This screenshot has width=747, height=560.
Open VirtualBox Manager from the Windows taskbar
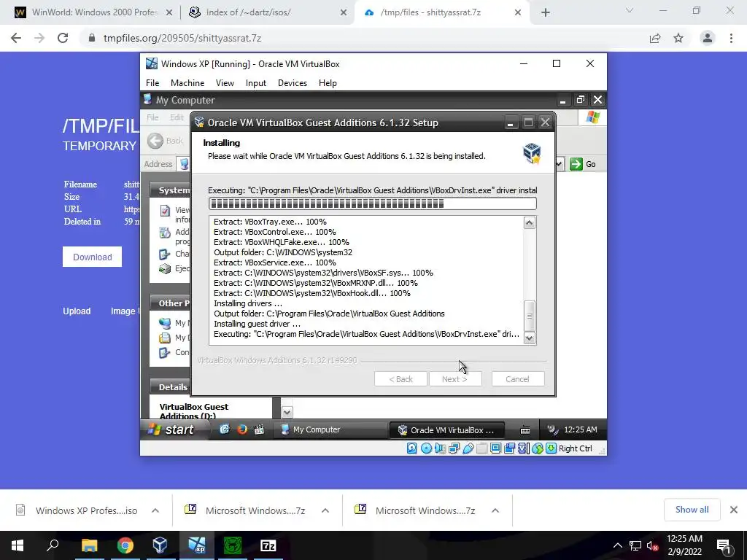[160, 545]
